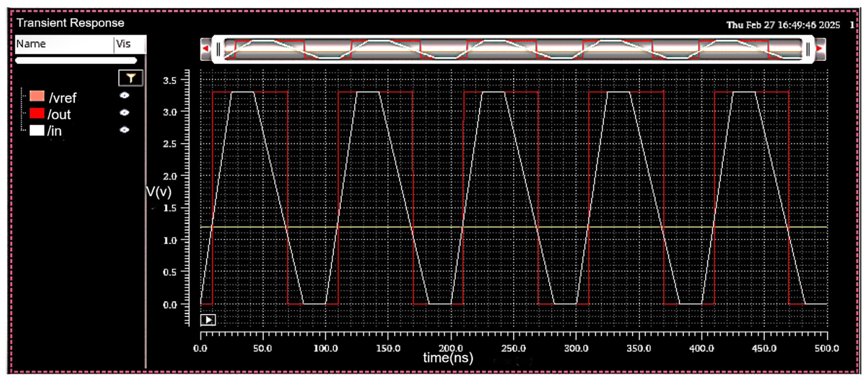Select the signal filter funnel icon

(131, 77)
